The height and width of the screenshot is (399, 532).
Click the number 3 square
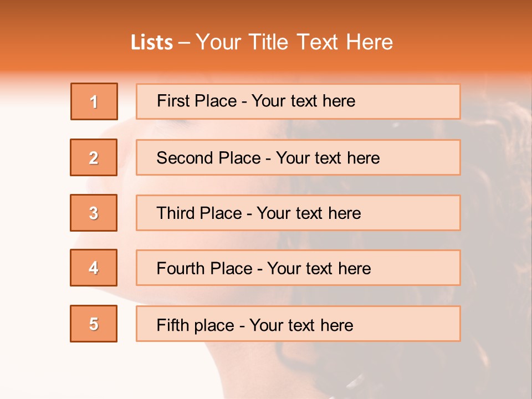point(94,213)
